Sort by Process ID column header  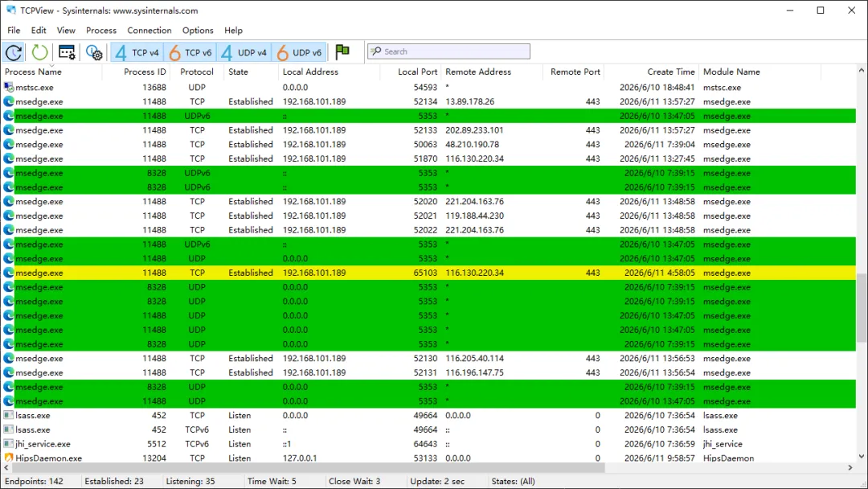pyautogui.click(x=136, y=72)
